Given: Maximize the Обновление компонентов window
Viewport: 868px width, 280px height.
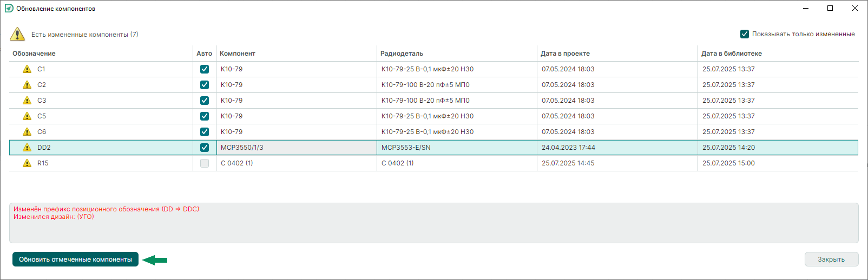Looking at the screenshot, I should click(830, 8).
